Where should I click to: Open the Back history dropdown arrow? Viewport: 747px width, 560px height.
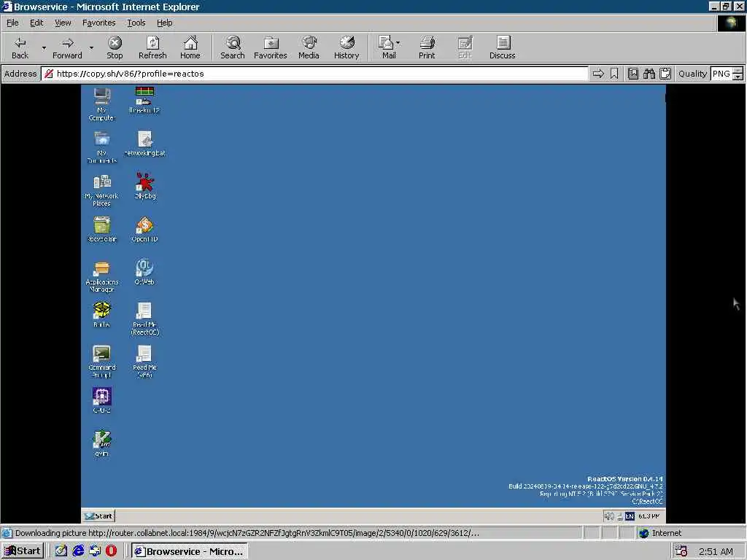(44, 47)
